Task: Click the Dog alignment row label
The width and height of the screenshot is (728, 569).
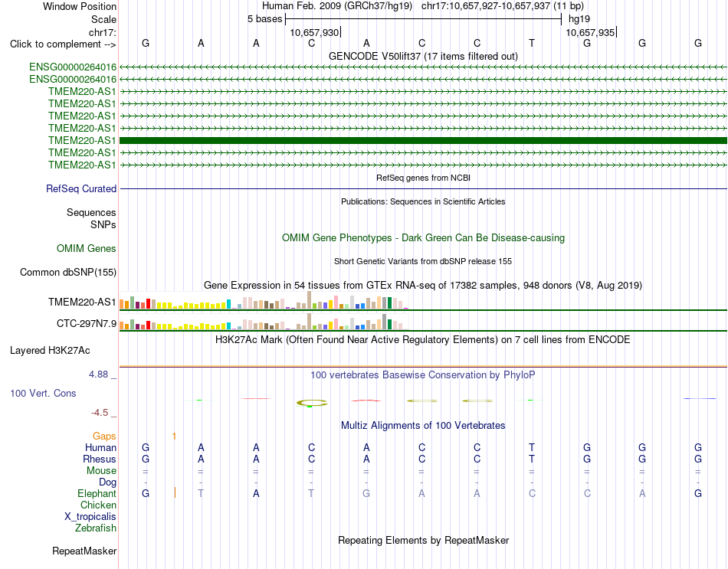Action: point(107,482)
